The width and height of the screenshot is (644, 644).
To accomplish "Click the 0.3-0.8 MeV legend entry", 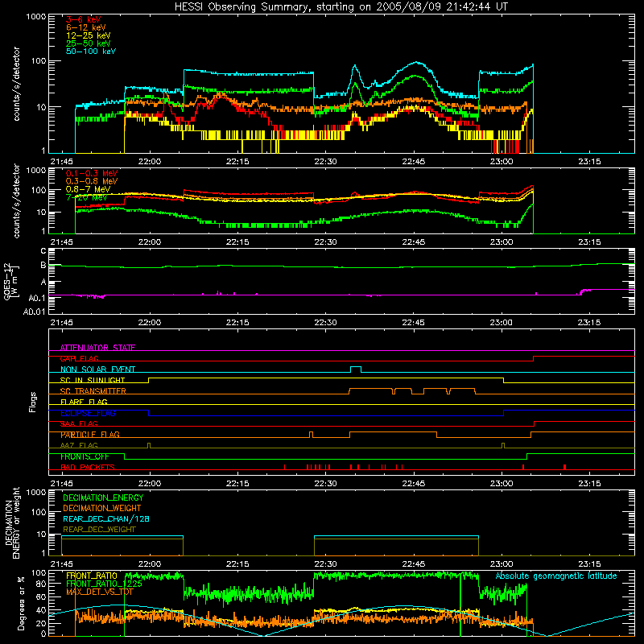I will (92, 181).
